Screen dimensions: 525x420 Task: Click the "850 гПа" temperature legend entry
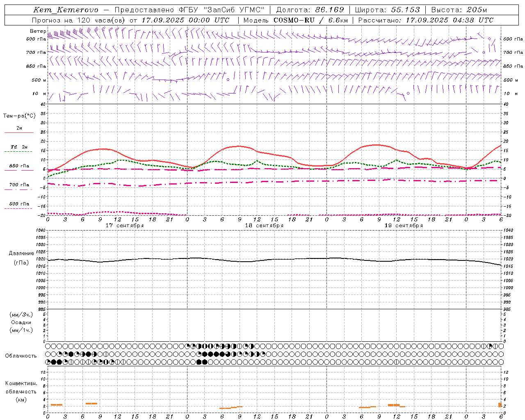tap(19, 166)
